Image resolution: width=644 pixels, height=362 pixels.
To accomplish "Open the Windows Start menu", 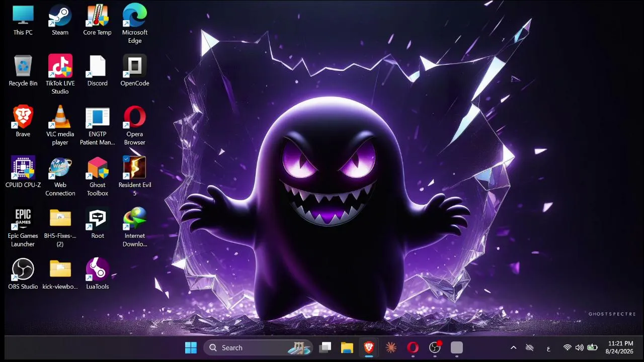I will tap(191, 347).
